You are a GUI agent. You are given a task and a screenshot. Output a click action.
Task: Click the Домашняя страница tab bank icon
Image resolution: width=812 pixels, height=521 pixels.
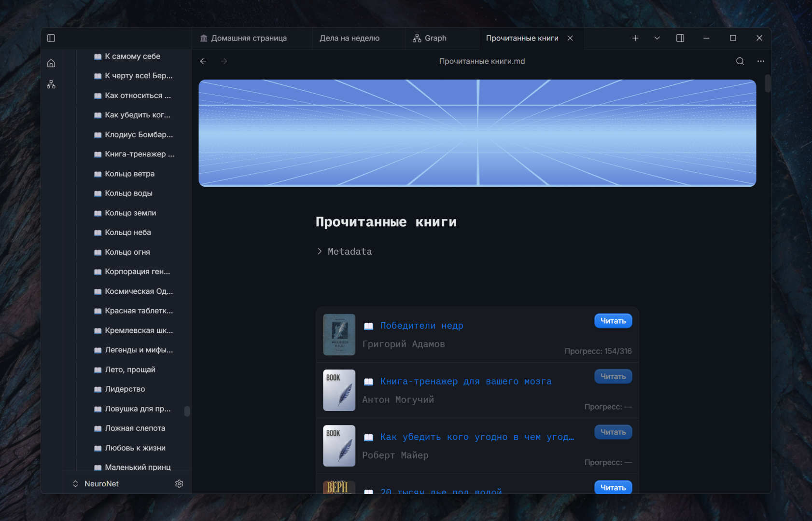click(x=204, y=38)
